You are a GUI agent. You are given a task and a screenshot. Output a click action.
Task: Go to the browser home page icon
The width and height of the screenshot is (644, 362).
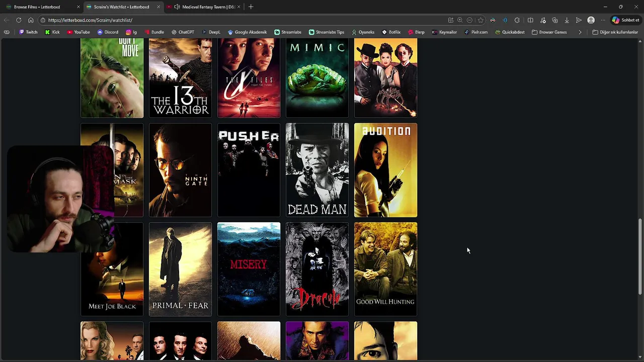click(x=31, y=20)
